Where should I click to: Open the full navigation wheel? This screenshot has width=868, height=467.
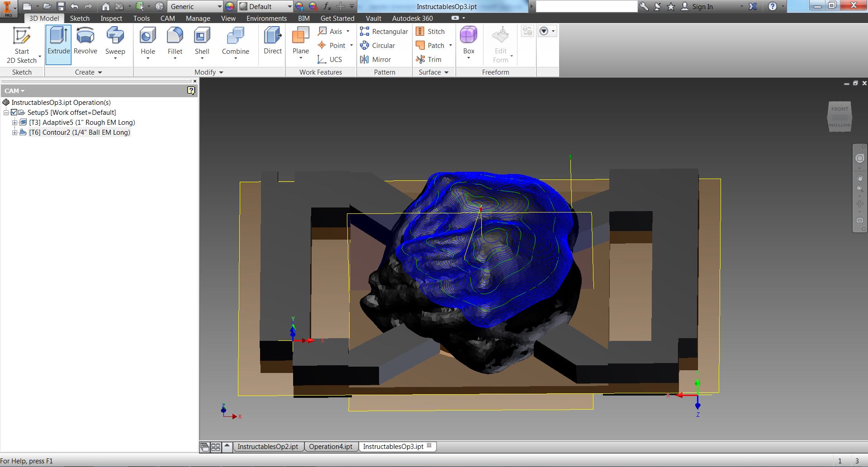(860, 158)
